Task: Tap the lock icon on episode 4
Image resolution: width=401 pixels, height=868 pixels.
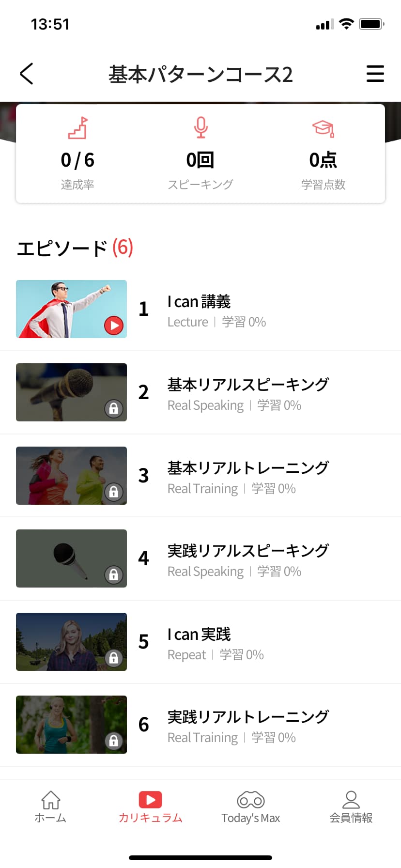Action: [x=114, y=575]
